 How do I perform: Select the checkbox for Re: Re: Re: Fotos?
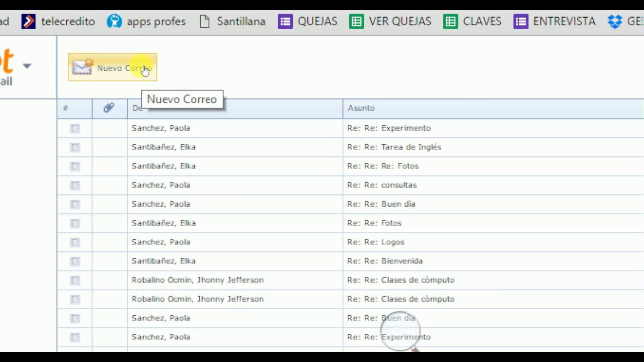point(75,166)
